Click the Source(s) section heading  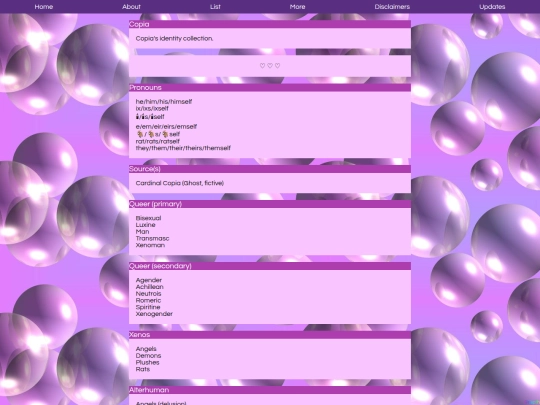point(145,169)
